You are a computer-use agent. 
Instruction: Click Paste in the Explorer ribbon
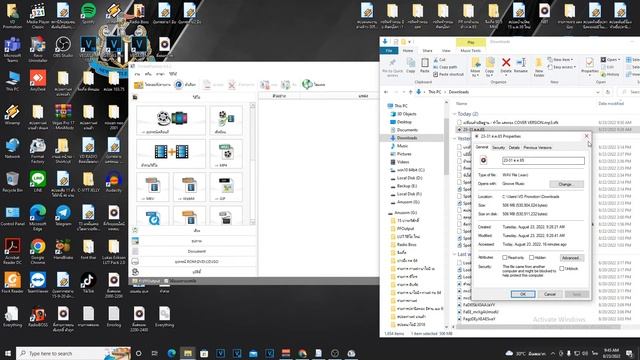point(424,65)
